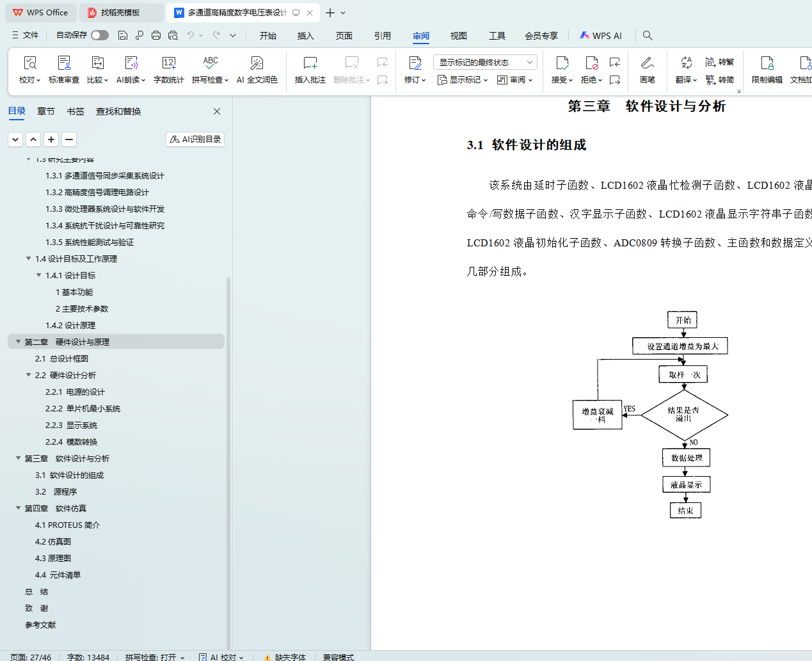Close the navigation pane
Screen dimensions: 812x661
(217, 111)
